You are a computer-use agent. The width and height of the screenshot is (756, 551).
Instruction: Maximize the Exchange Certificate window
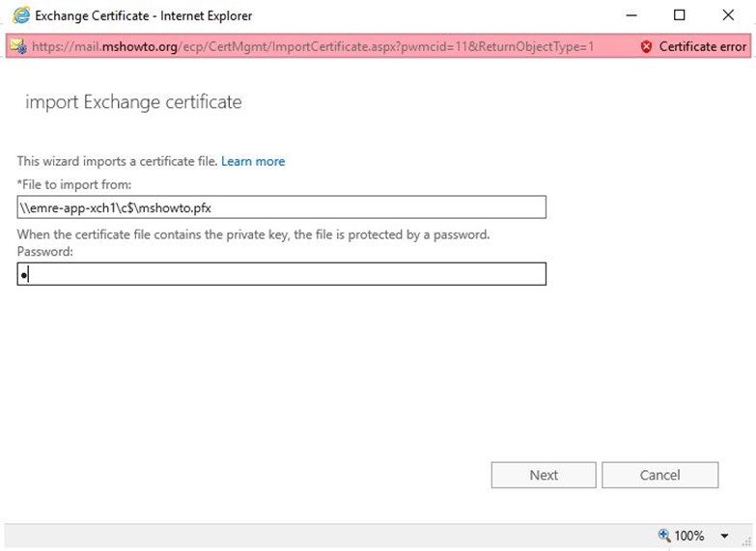pyautogui.click(x=680, y=15)
